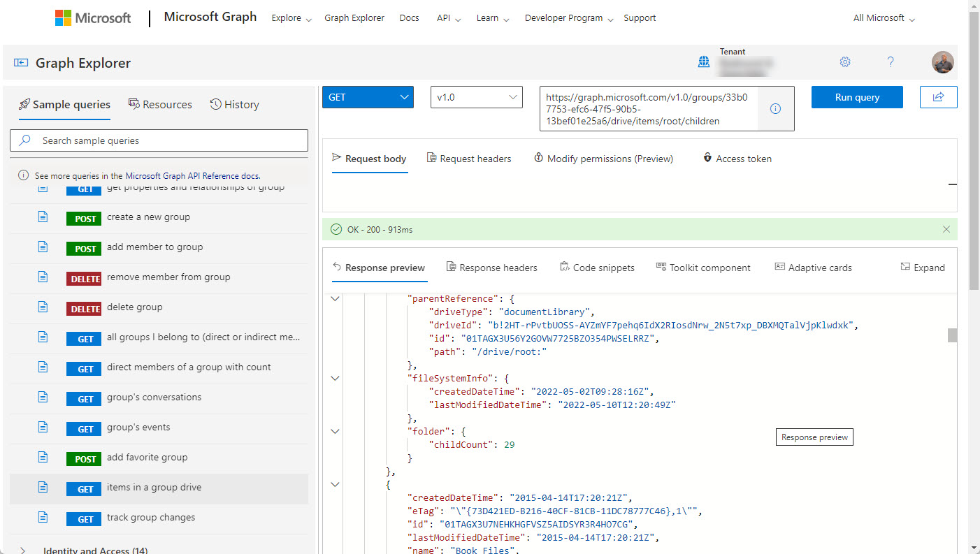The height and width of the screenshot is (554, 980).
Task: Click the search magnifier icon
Action: point(25,140)
